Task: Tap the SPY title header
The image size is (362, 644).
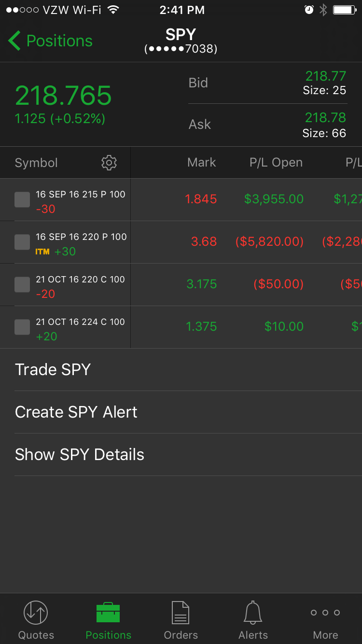Action: pyautogui.click(x=181, y=34)
